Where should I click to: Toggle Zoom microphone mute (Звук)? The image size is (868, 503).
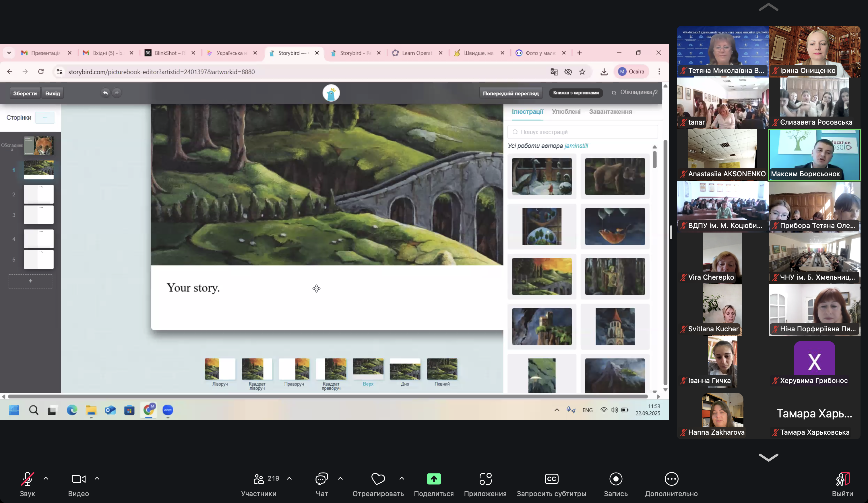coord(27,479)
